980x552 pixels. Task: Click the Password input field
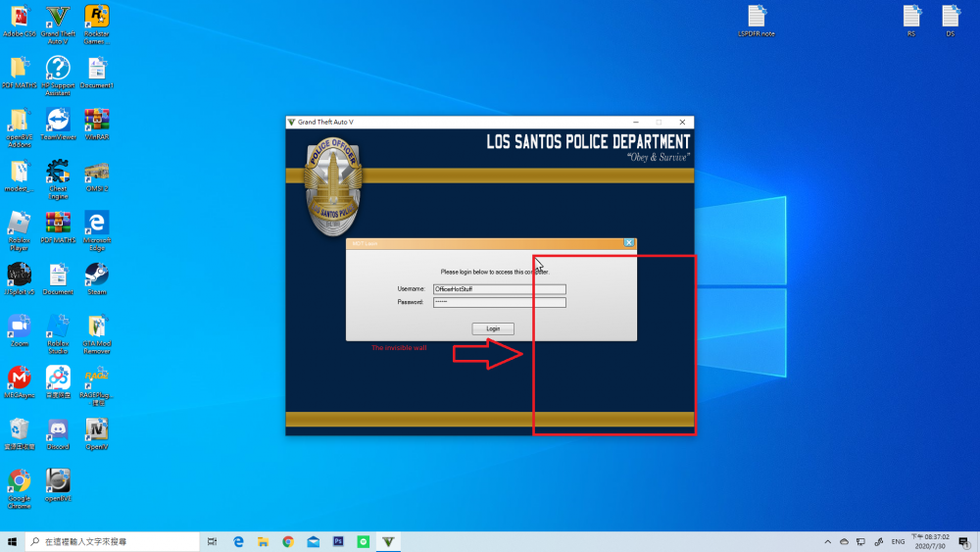click(x=500, y=303)
